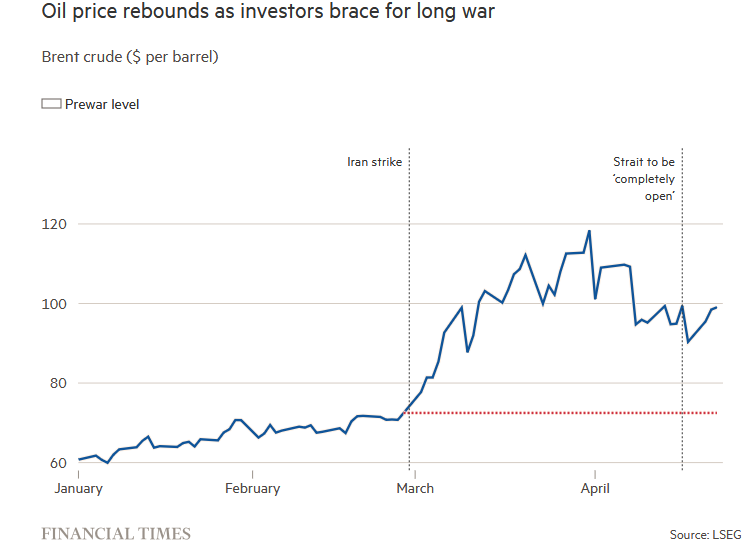This screenshot has height=555, width=754.
Task: Select the 'Brent crude ($ per barrel)' subtitle
Action: pos(130,57)
